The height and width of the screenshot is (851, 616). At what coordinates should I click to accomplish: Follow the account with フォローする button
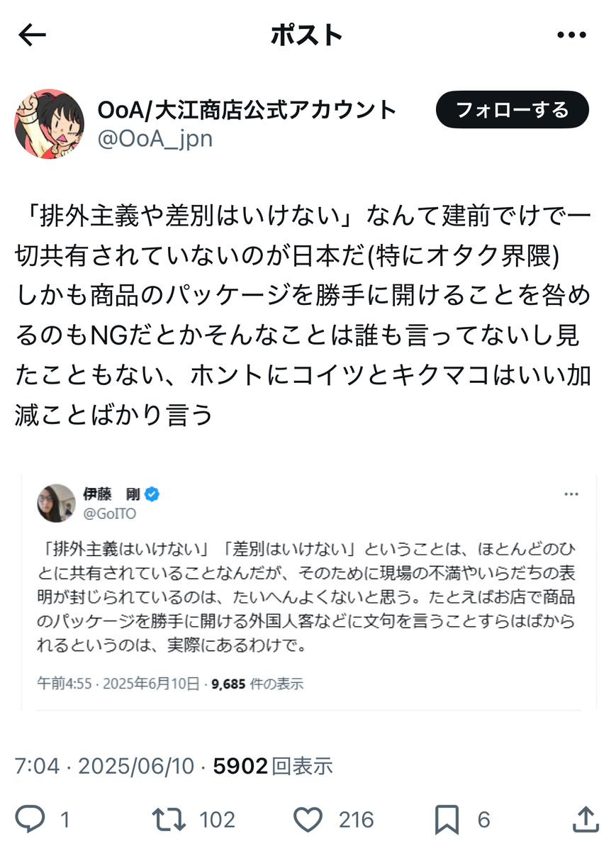pyautogui.click(x=513, y=110)
